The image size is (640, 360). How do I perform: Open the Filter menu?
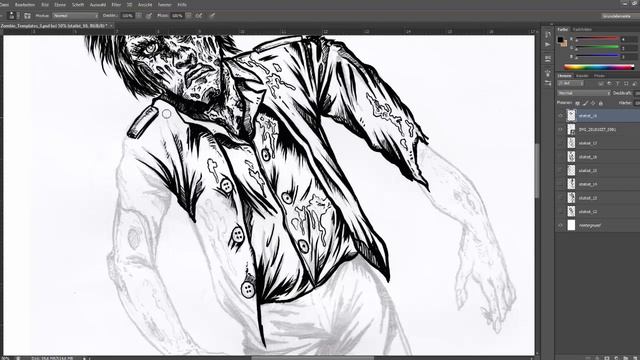coord(116,5)
